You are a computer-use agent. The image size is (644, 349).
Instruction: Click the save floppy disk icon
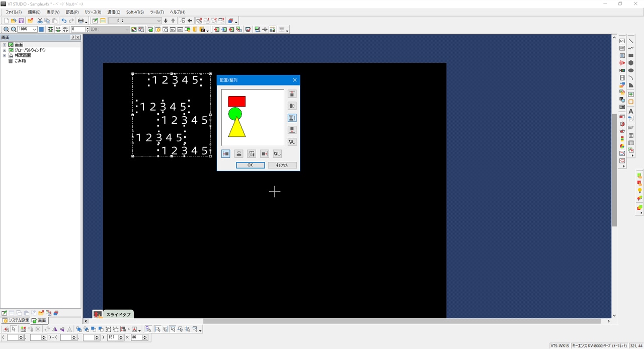point(21,21)
